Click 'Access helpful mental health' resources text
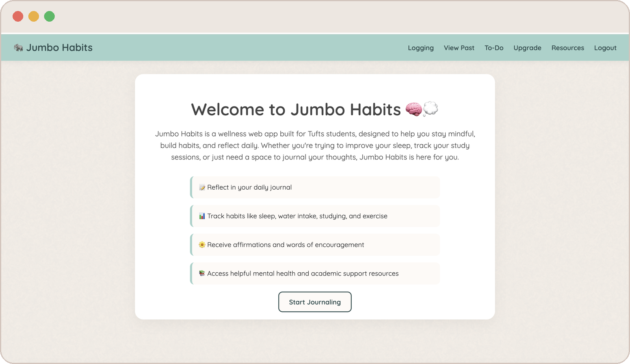The height and width of the screenshot is (364, 630). (x=303, y=273)
